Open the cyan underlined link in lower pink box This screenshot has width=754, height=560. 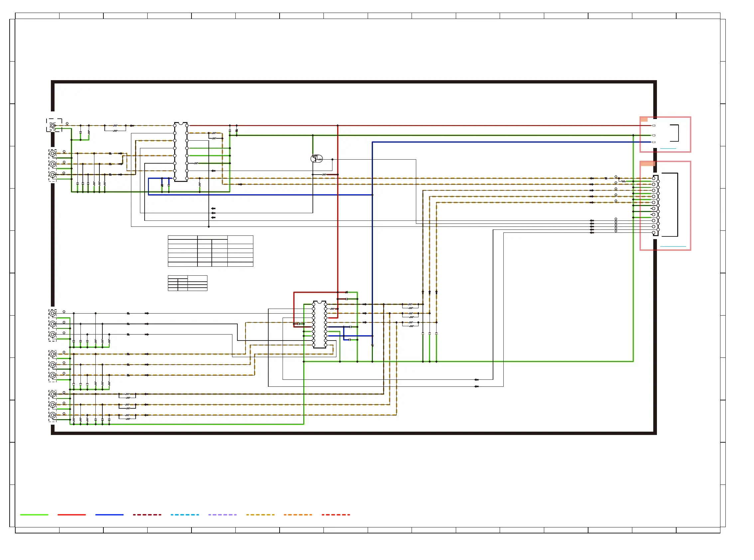pos(673,246)
